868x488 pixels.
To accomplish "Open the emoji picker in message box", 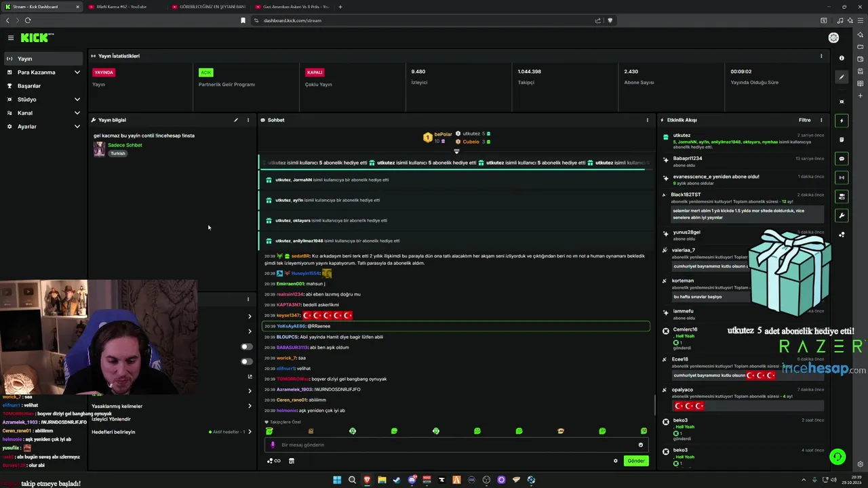I will [640, 445].
